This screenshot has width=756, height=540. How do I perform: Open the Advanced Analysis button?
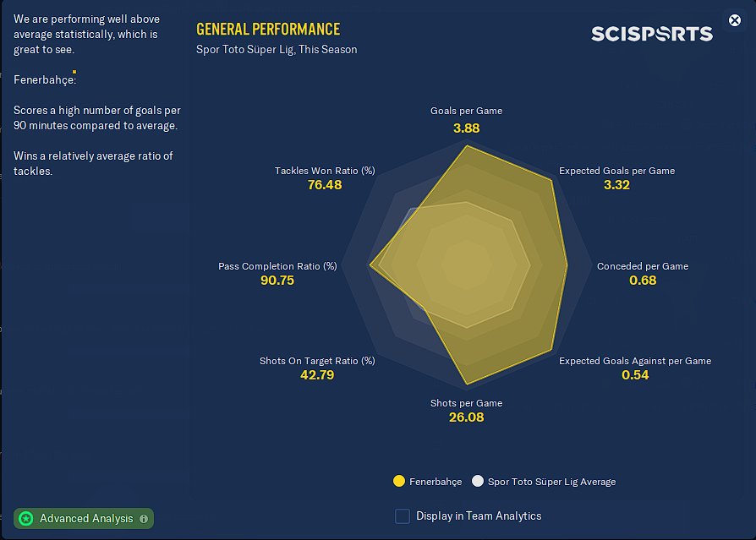(84, 518)
